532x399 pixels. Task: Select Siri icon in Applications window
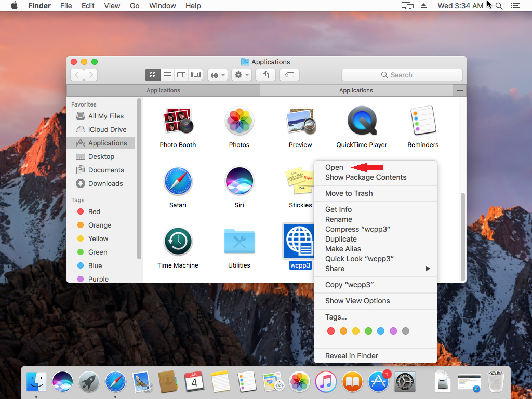[239, 181]
